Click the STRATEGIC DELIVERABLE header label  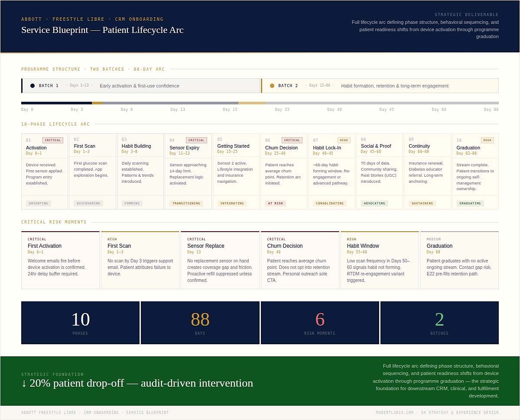point(466,14)
